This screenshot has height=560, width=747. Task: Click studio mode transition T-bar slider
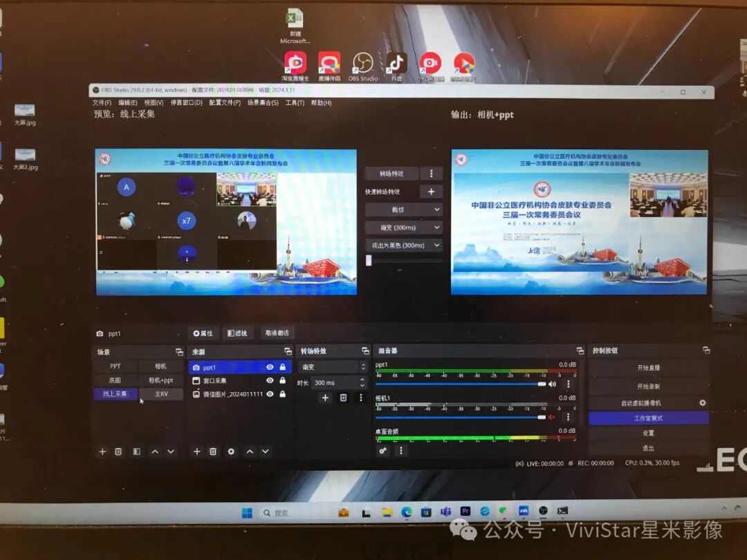click(x=369, y=260)
